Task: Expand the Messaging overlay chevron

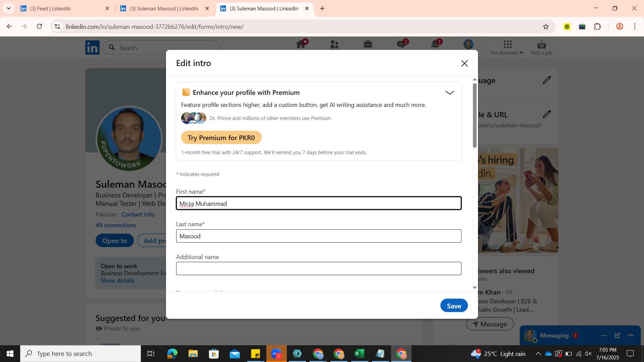Action: [631, 336]
